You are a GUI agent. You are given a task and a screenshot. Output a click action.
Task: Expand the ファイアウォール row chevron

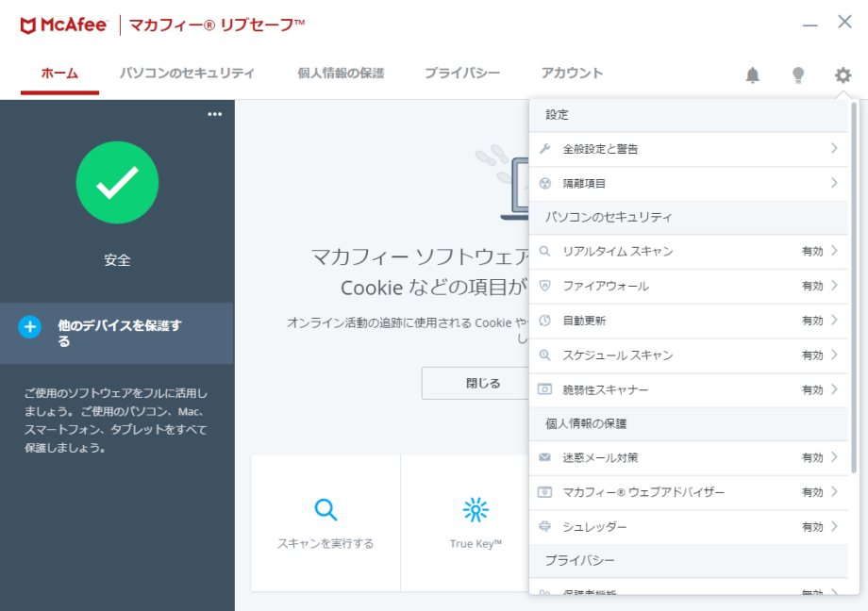tap(834, 286)
